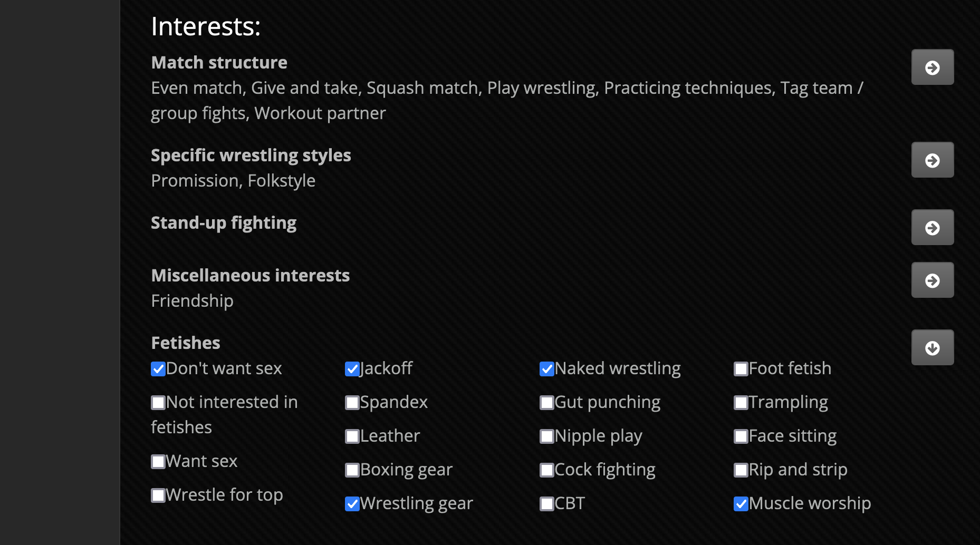Enable the Trampling checkbox

click(741, 403)
